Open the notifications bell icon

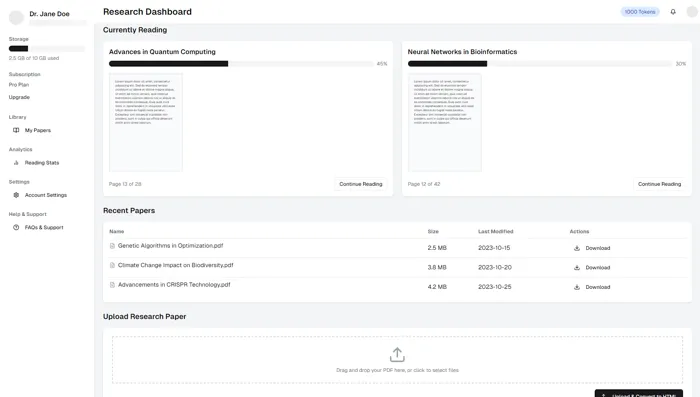tap(673, 12)
